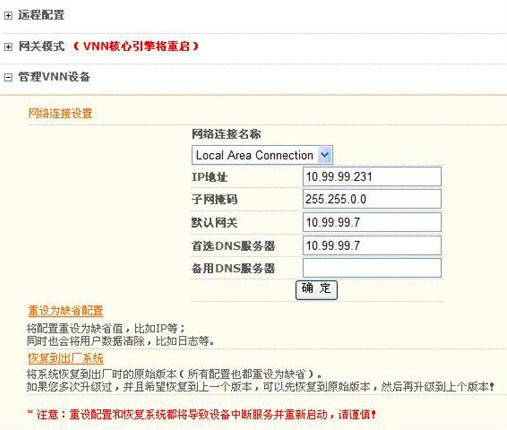Expand the 远程配置 section plus icon

pos(8,15)
